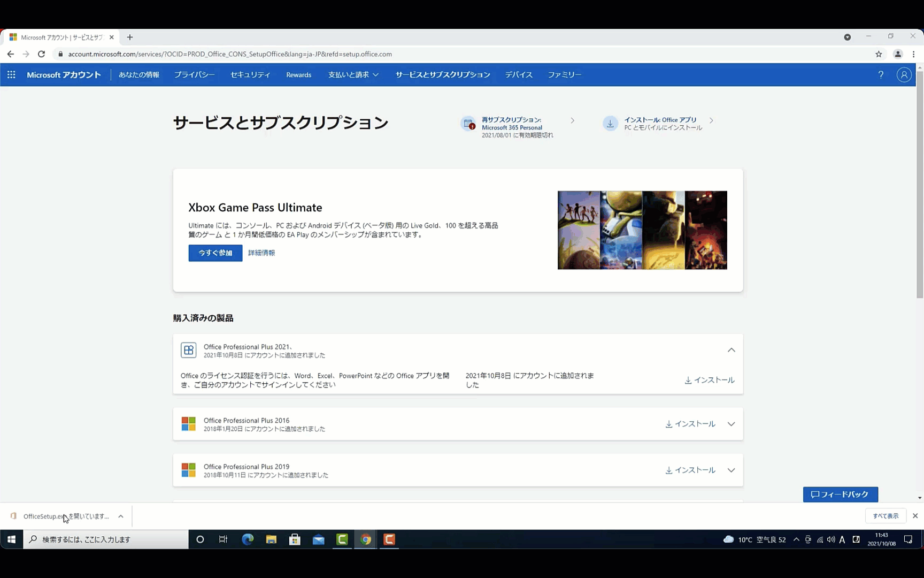Open File Explorer from the taskbar
The image size is (924, 578).
[x=271, y=539]
